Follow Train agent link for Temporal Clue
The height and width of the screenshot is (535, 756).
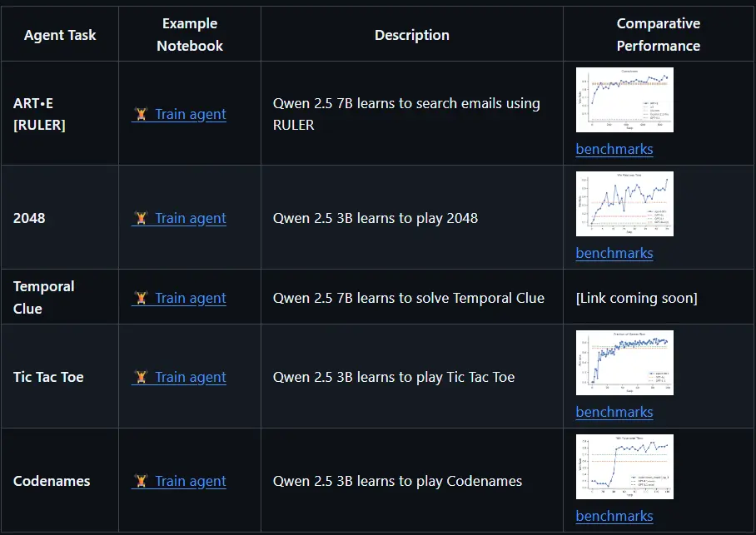tap(190, 298)
